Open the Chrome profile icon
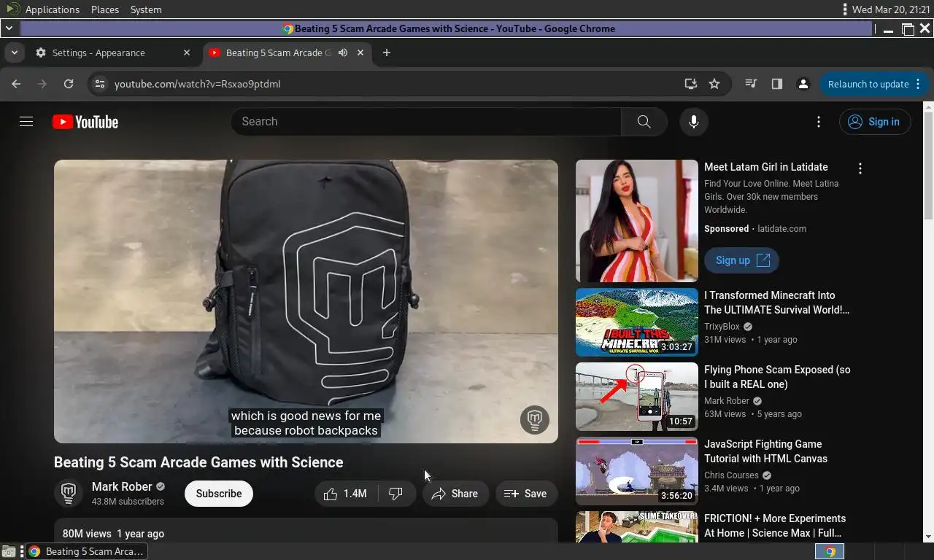934x560 pixels. click(x=803, y=84)
